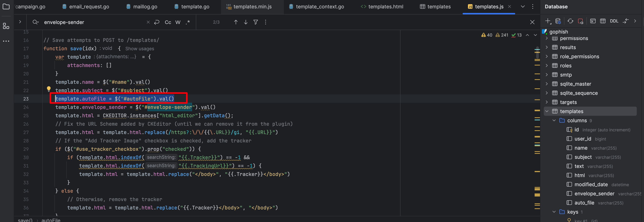Image resolution: width=644 pixels, height=222 pixels.
Task: Click the intention lightbulb icon
Action: [49, 89]
